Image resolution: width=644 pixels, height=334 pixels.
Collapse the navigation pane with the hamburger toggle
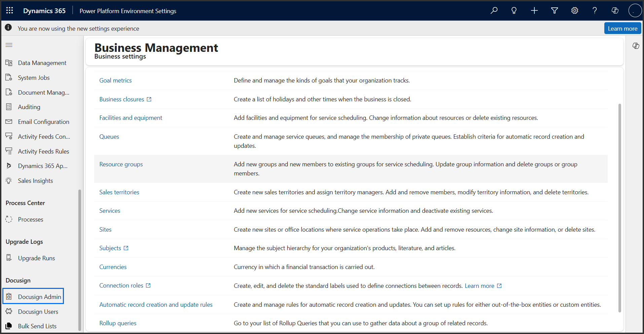(x=9, y=45)
